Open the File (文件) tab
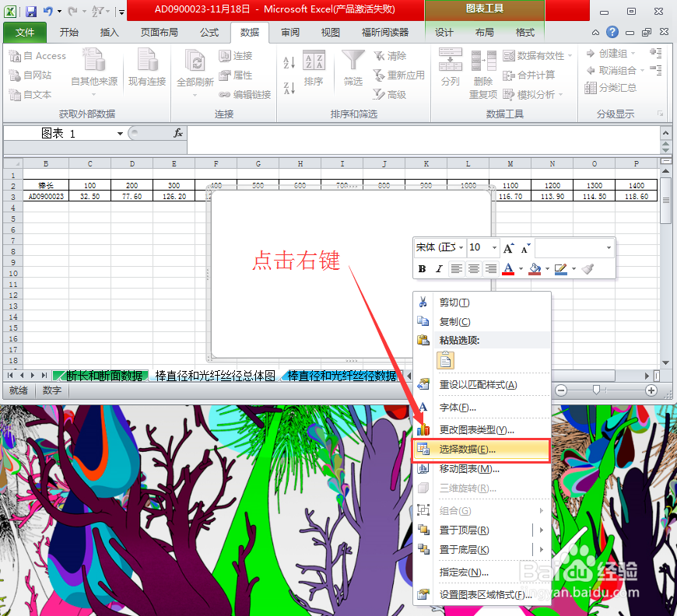 25,33
